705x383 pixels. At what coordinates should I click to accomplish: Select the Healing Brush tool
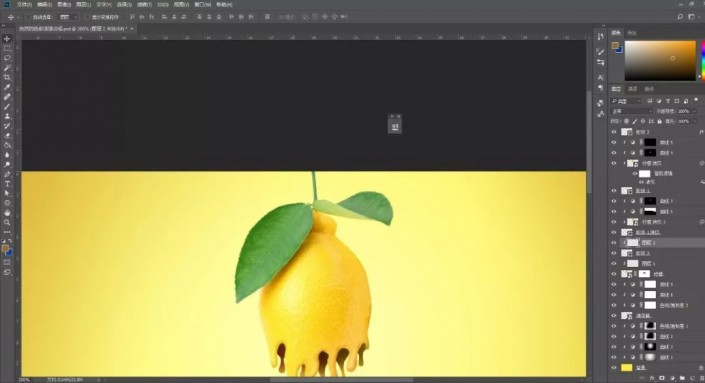(x=7, y=97)
